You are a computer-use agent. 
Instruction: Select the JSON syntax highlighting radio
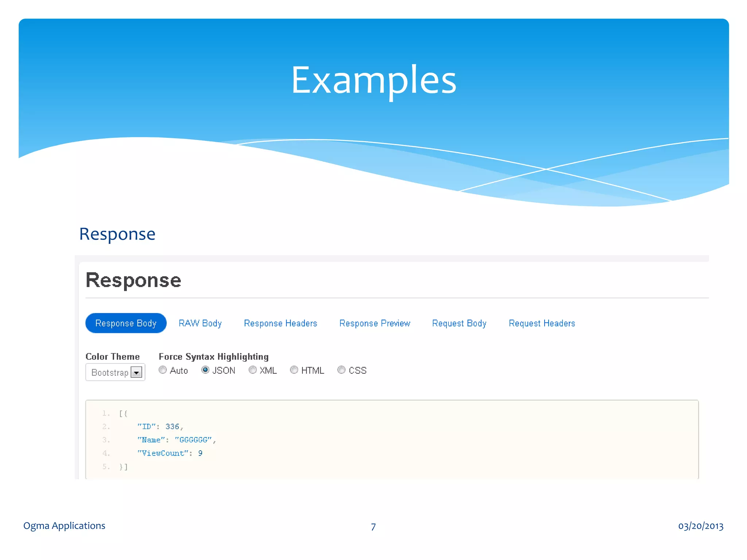205,370
